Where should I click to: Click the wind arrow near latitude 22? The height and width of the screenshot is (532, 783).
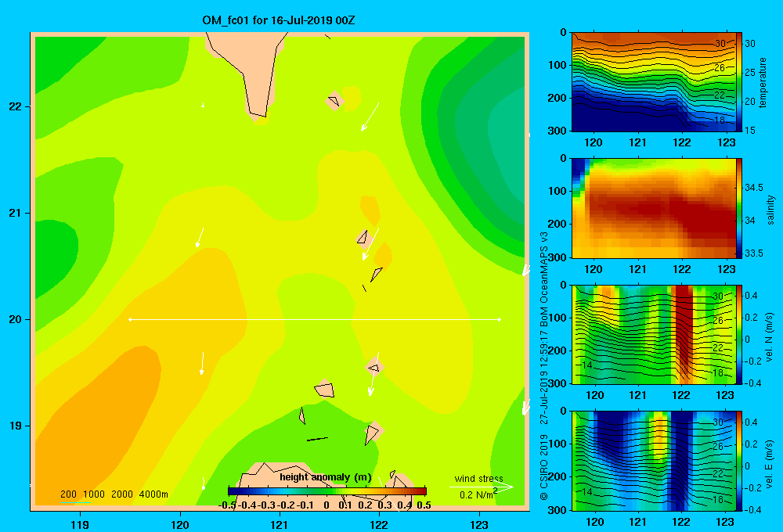point(370,117)
